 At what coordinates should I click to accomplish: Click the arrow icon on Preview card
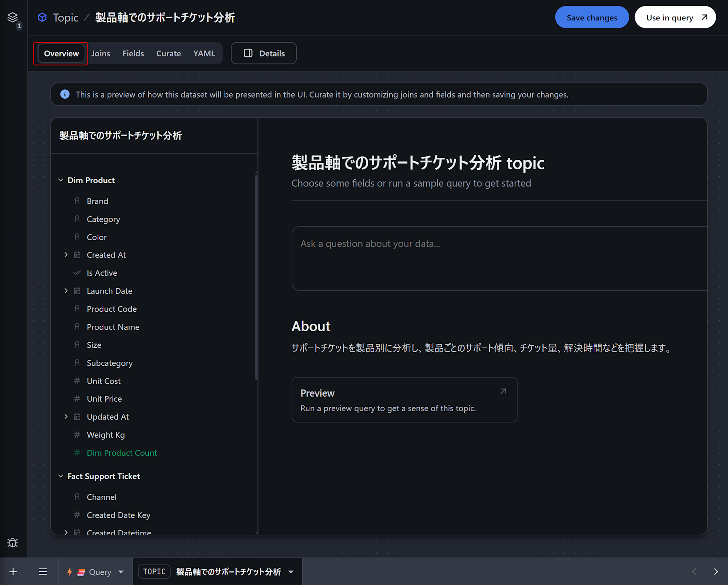(503, 391)
